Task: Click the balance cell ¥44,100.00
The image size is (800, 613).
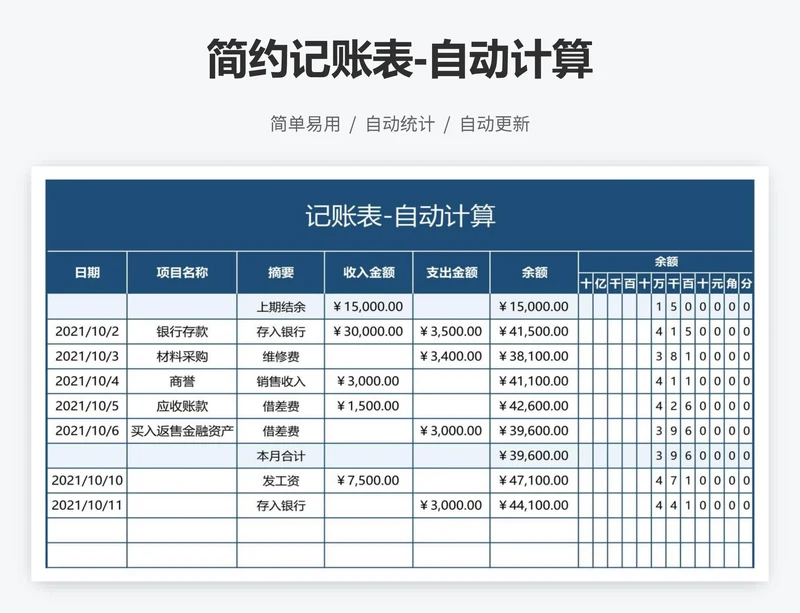Action: coord(534,505)
